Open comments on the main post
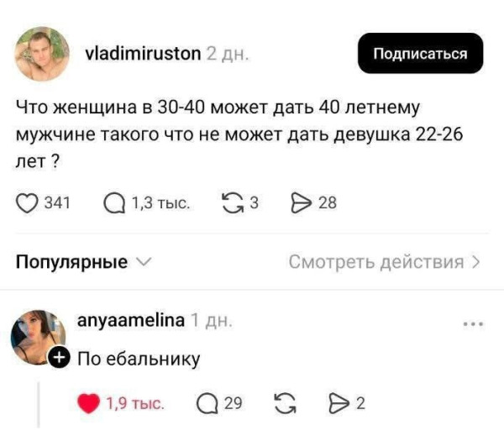 pyautogui.click(x=113, y=202)
